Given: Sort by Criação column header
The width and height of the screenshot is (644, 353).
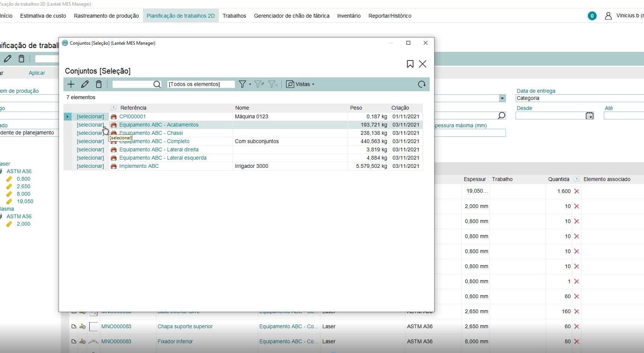Looking at the screenshot, I should (400, 108).
